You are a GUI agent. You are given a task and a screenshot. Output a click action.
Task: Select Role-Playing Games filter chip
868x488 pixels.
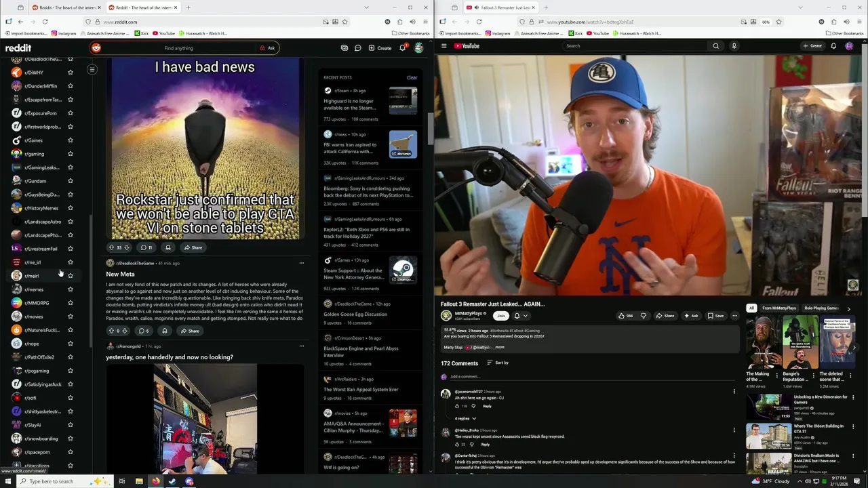click(821, 308)
